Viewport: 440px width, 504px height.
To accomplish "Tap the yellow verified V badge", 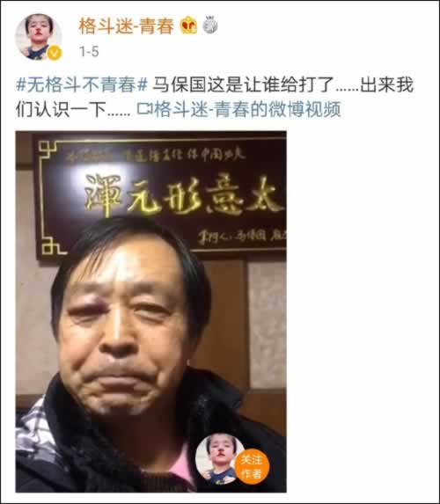I will (x=55, y=53).
